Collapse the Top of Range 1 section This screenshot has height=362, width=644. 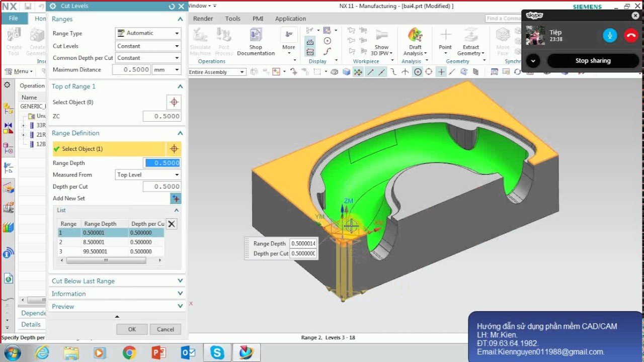[180, 86]
